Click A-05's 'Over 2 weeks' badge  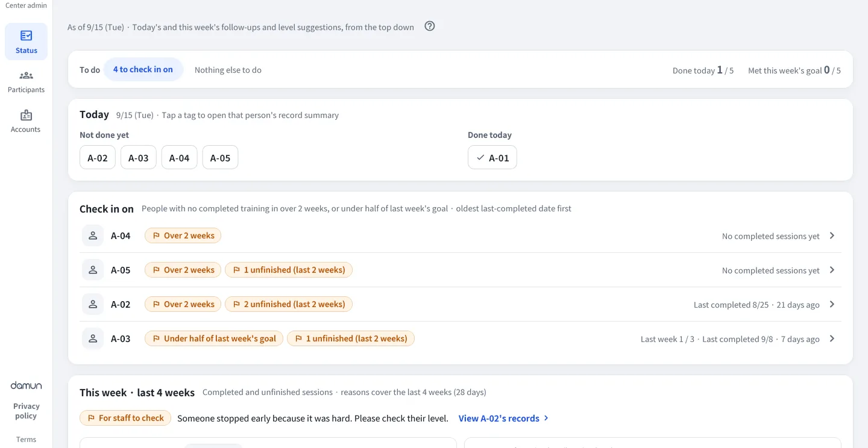183,270
